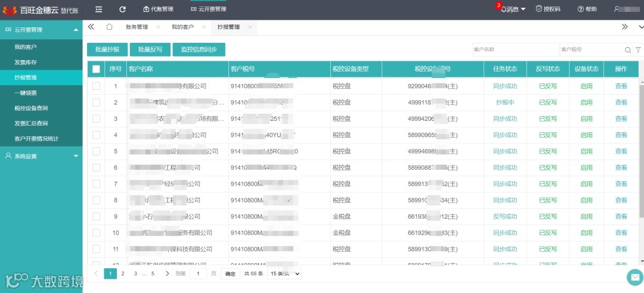The image size is (644, 293).
Task: Open 云开票管理 top menu
Action: click(x=209, y=9)
